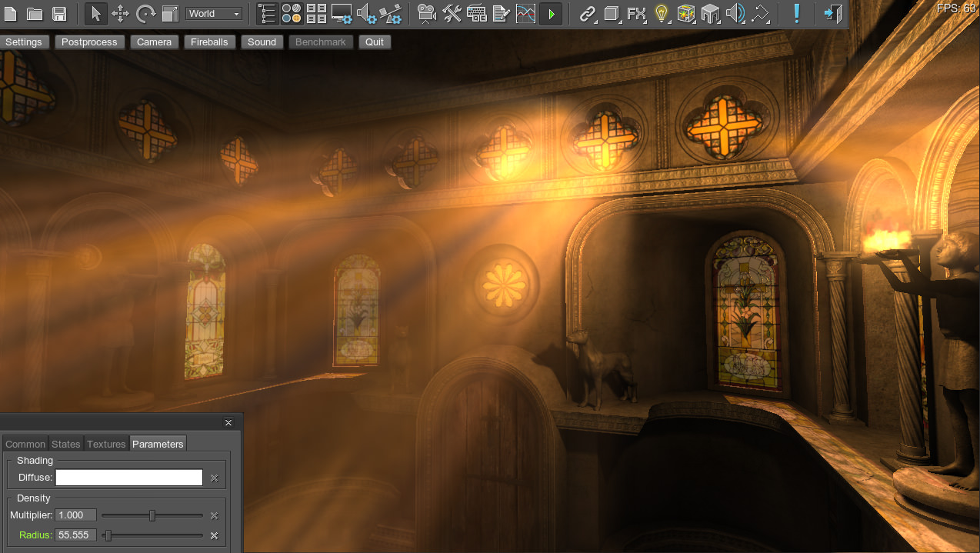Click the Multiplier value field 1.000
This screenshot has width=980, height=553.
[x=76, y=515]
